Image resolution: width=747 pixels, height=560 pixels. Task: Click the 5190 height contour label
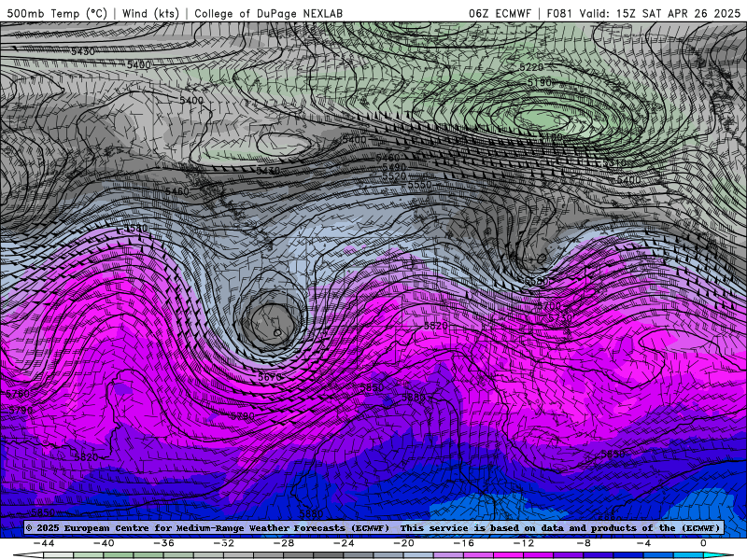tap(540, 83)
